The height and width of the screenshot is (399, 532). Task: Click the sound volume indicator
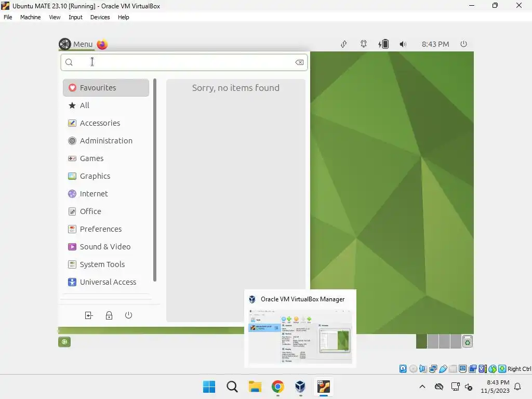[x=403, y=44]
